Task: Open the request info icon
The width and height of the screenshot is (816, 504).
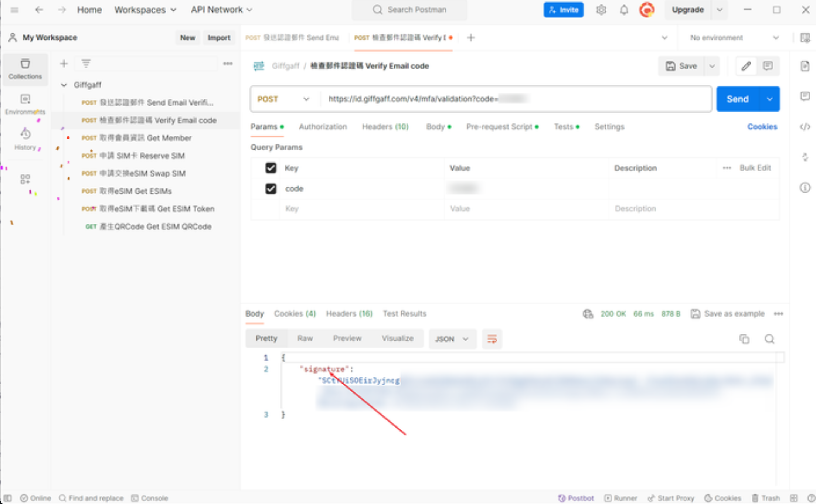Action: click(x=805, y=188)
